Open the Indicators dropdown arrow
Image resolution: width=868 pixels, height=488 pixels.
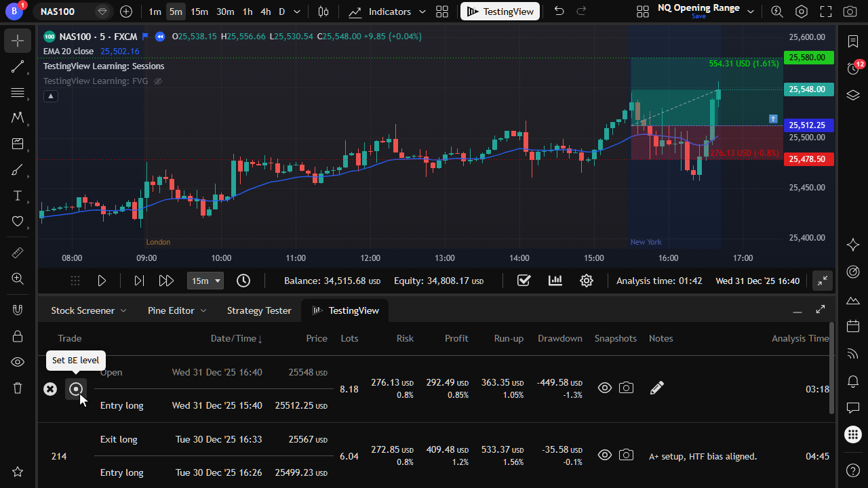pos(422,12)
